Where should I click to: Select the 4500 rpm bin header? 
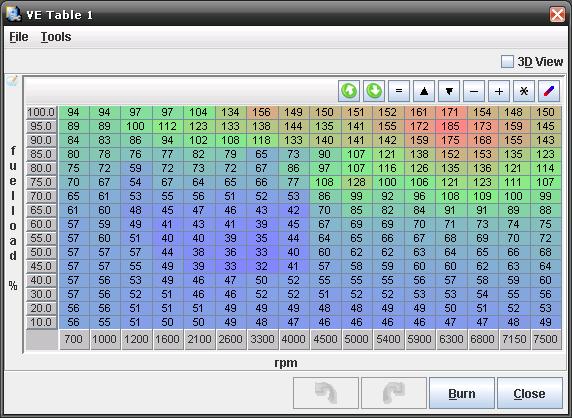point(325,339)
